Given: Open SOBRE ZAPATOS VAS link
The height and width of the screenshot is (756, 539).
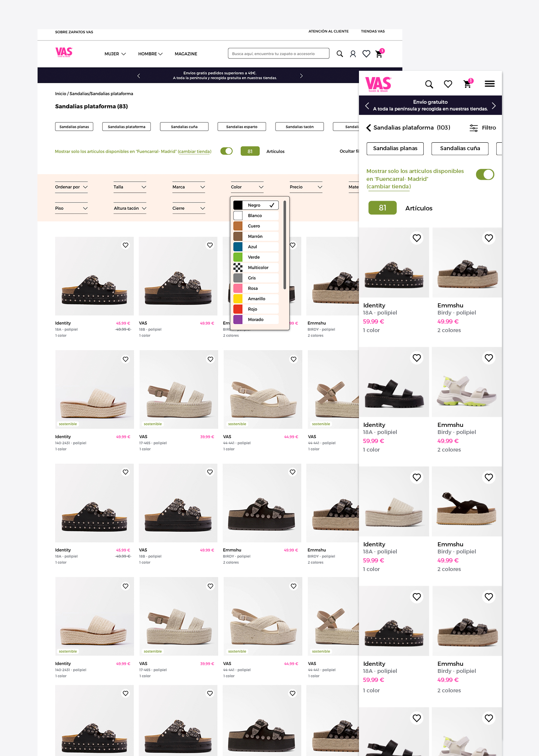Looking at the screenshot, I should pyautogui.click(x=74, y=32).
